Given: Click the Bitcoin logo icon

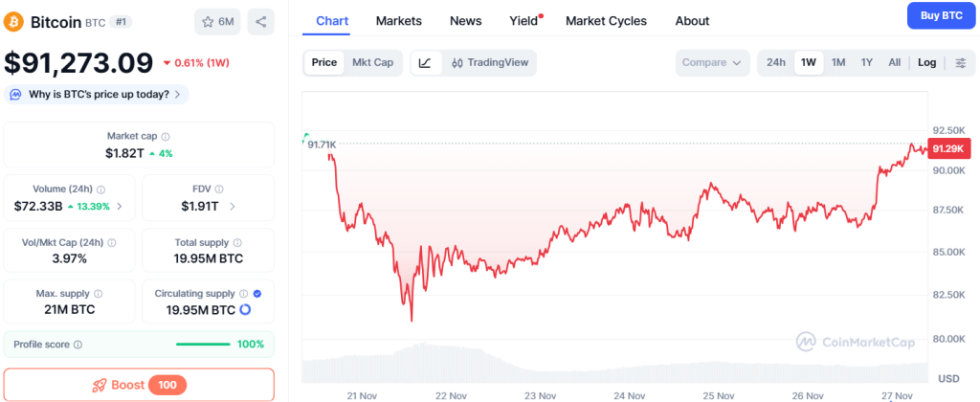Looking at the screenshot, I should coord(15,21).
